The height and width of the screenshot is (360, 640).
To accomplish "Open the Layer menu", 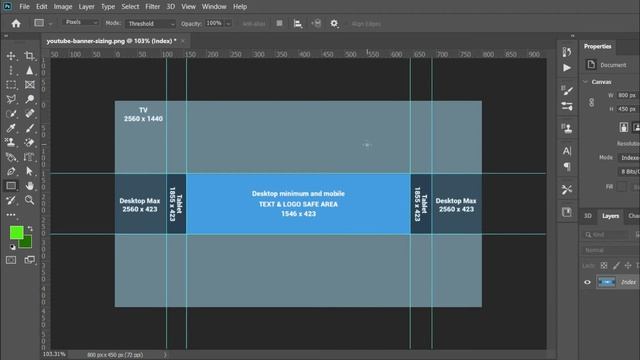I will (87, 7).
